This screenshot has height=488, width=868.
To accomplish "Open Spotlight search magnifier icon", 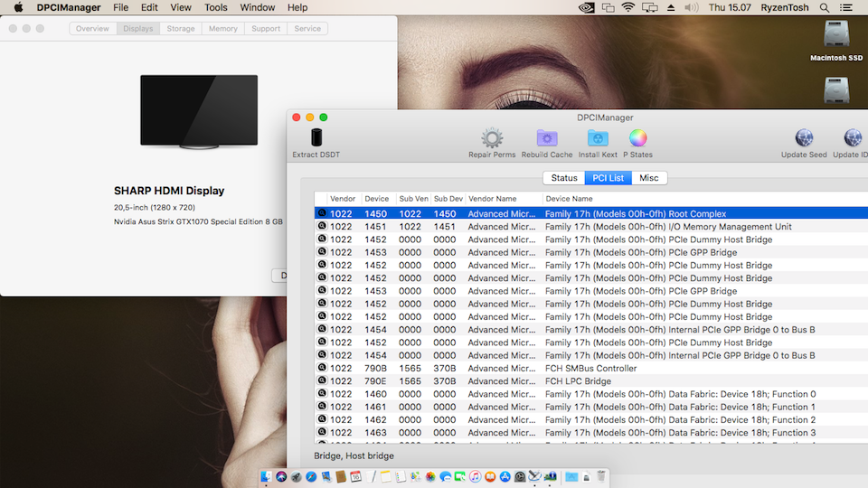I will click(x=825, y=7).
